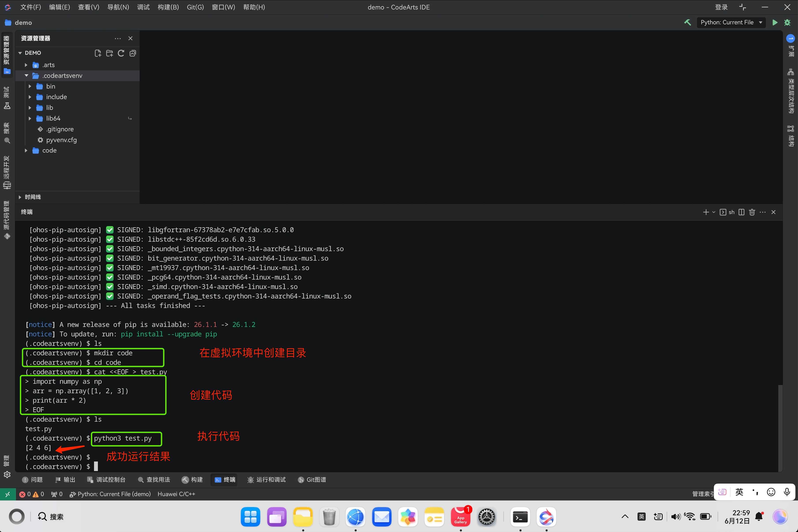Image resolution: width=798 pixels, height=532 pixels.
Task: Collapse all folders in explorer
Action: tap(133, 53)
